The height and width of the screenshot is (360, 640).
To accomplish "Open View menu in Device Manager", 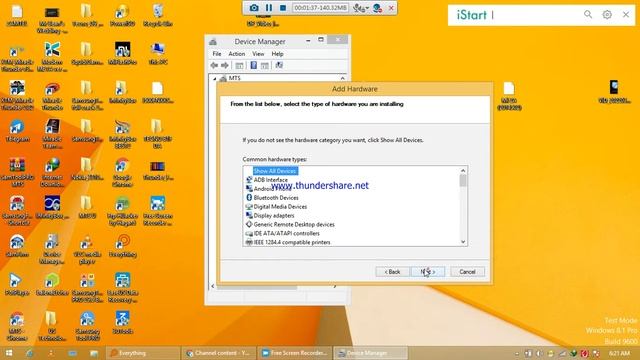I will 258,54.
